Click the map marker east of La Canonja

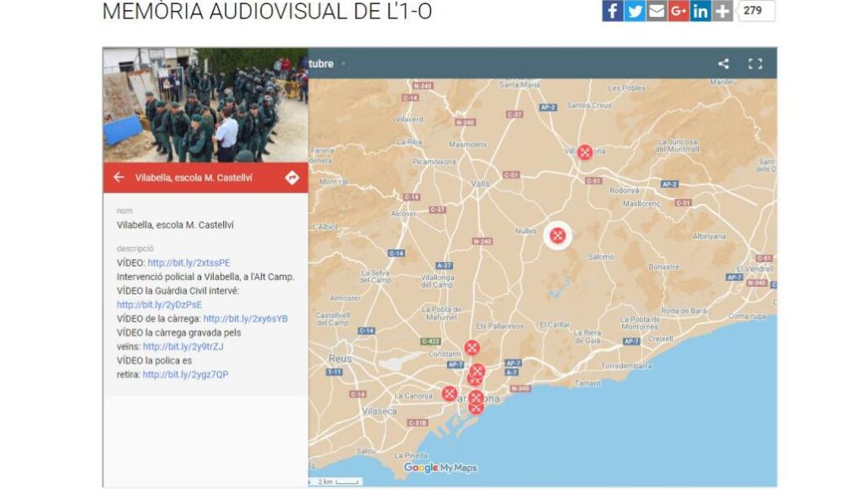(x=450, y=393)
